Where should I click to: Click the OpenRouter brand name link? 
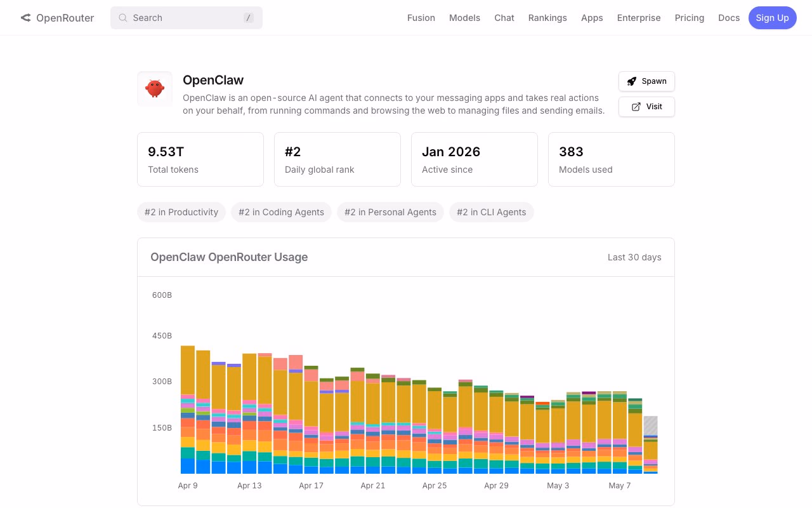[x=65, y=18]
